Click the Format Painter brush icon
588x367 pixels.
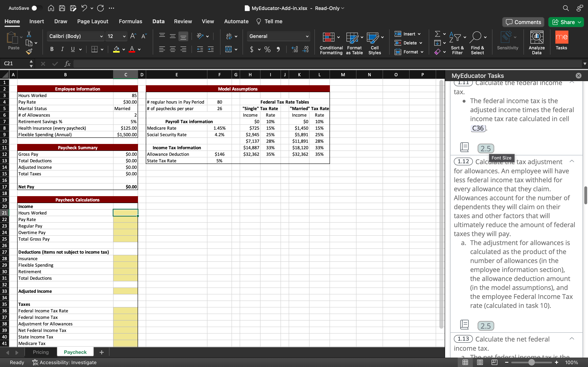pyautogui.click(x=29, y=51)
